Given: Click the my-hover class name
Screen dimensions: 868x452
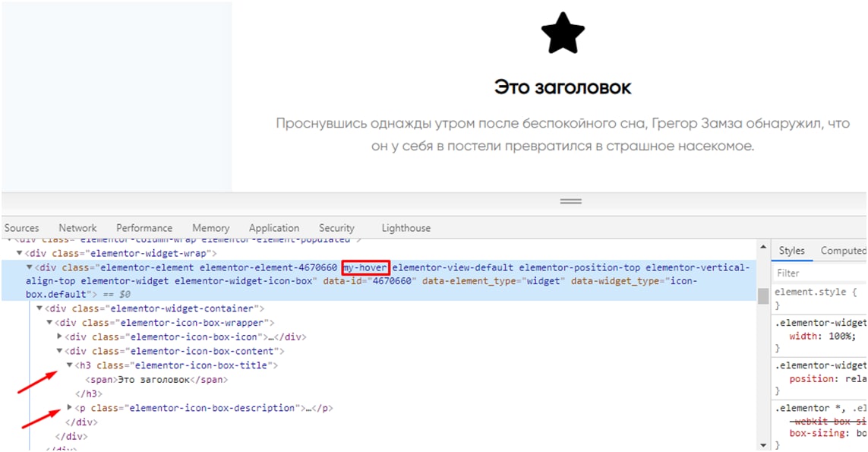Looking at the screenshot, I should click(365, 267).
